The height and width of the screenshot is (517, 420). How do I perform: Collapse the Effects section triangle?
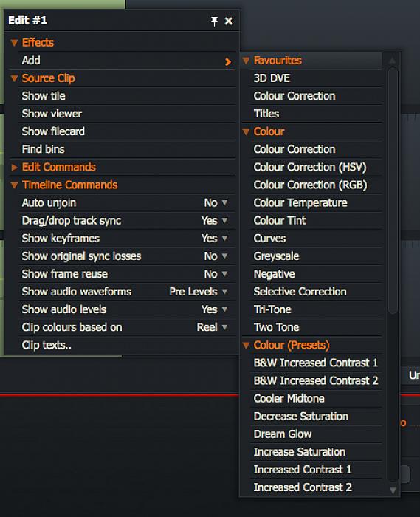coord(14,43)
